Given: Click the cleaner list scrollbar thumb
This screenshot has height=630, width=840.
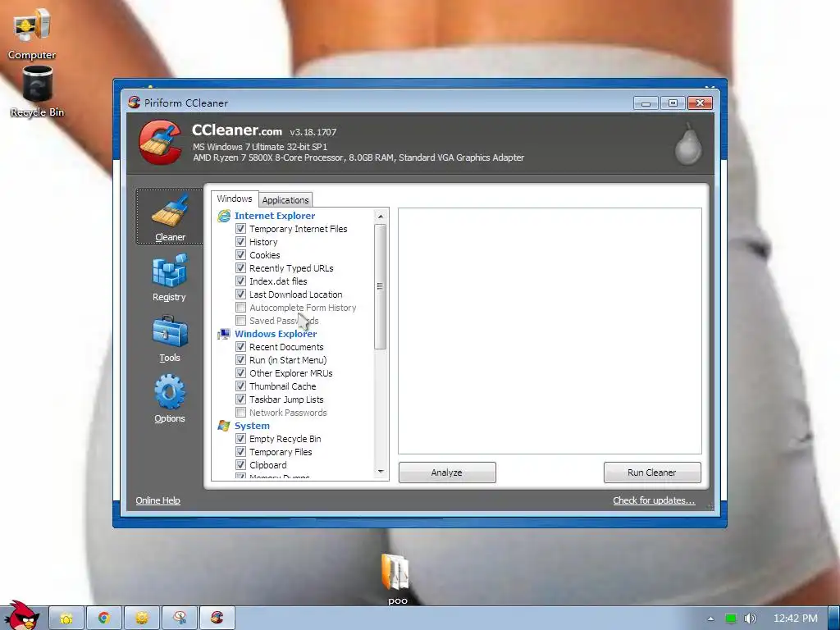Looking at the screenshot, I should coord(381,286).
